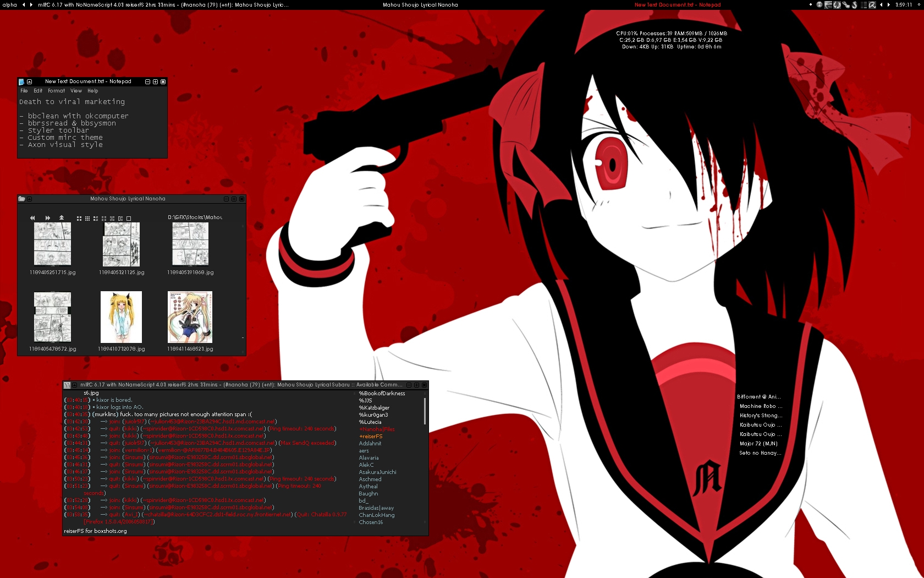Click roll-up arrow in mIRC window title bar
The height and width of the screenshot is (578, 924).
point(75,385)
